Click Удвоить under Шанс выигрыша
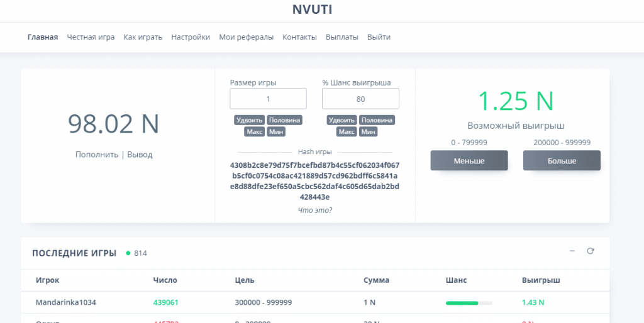This screenshot has height=323, width=644. pos(341,120)
